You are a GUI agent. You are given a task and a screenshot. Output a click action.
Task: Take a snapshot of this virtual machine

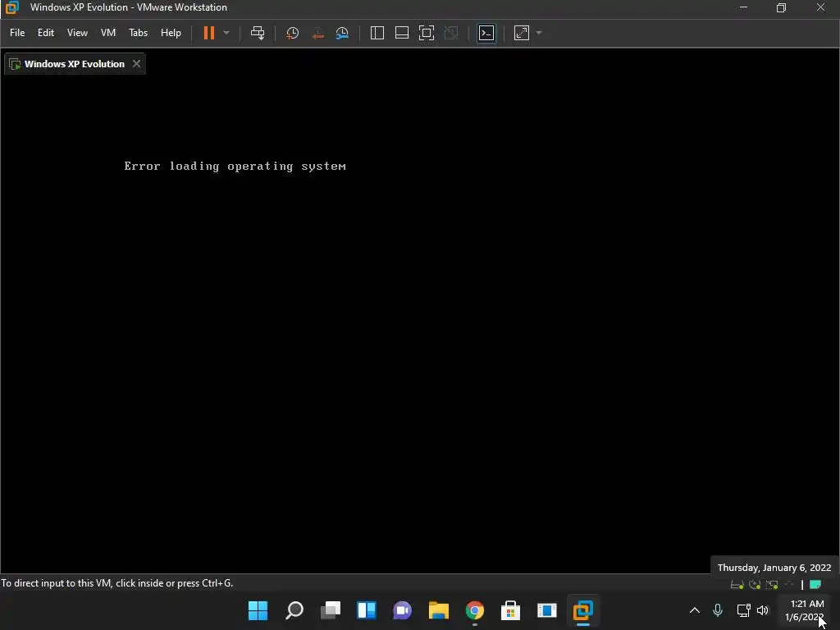click(x=293, y=33)
